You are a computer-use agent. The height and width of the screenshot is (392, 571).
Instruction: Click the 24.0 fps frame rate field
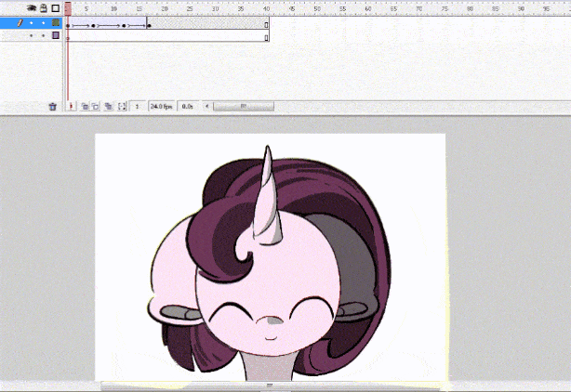(x=161, y=106)
